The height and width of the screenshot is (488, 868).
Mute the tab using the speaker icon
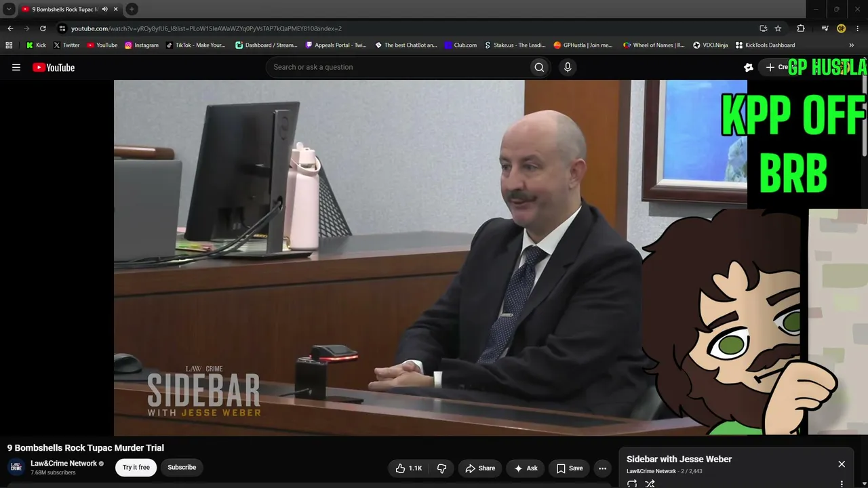(104, 9)
